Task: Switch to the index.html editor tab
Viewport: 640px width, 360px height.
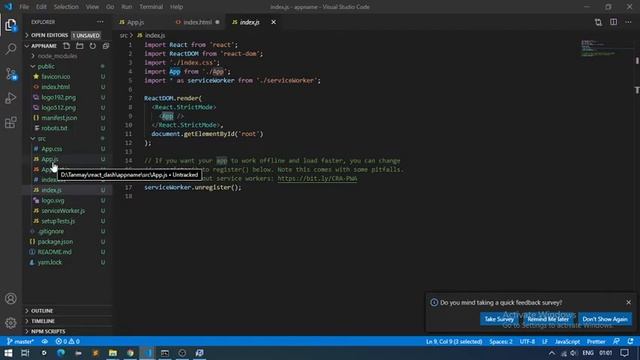Action: coord(198,22)
